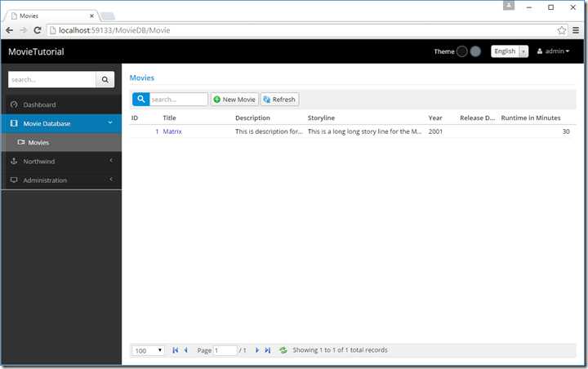
Task: Sort by the Release D... column header
Action: click(x=478, y=118)
